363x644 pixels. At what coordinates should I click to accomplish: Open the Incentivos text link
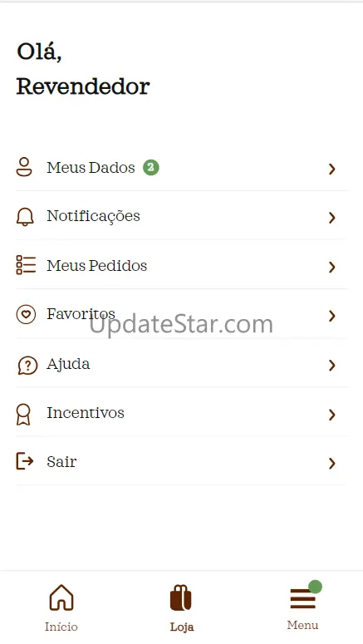pos(86,413)
